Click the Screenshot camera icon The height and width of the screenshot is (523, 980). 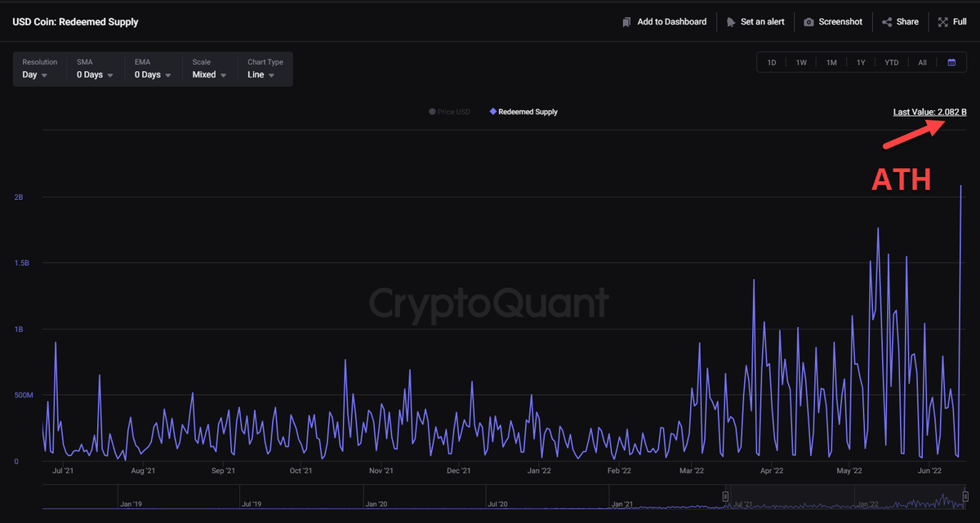[x=808, y=21]
